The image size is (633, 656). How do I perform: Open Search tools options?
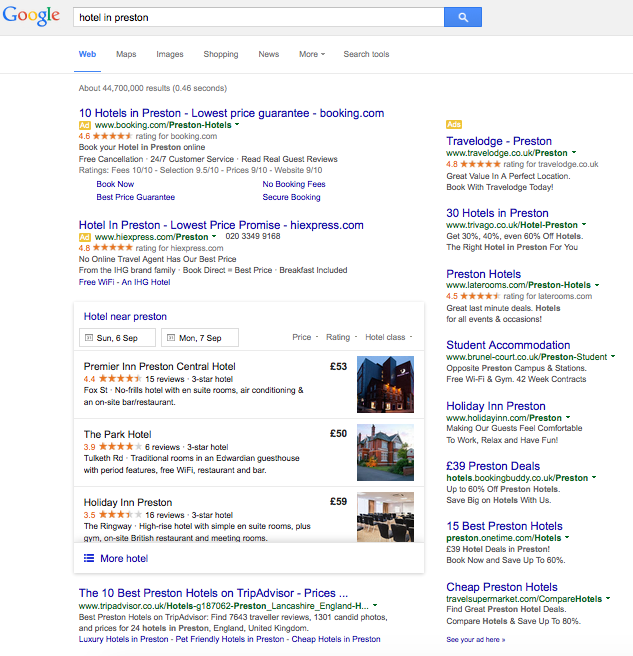[x=366, y=54]
